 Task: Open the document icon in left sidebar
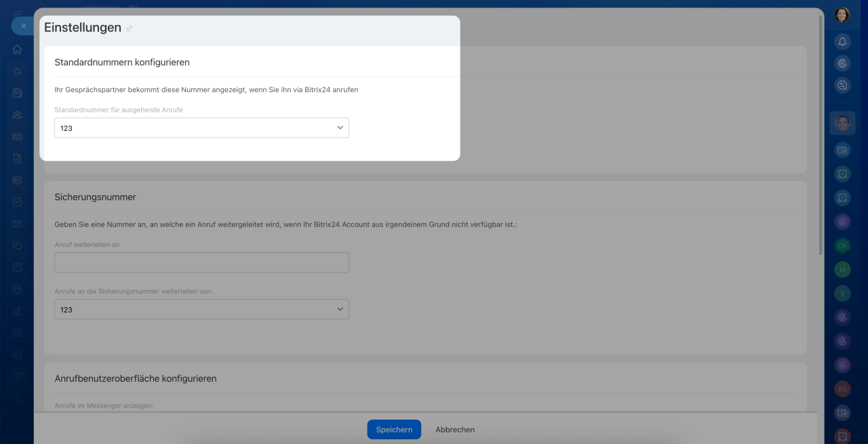[x=17, y=158]
